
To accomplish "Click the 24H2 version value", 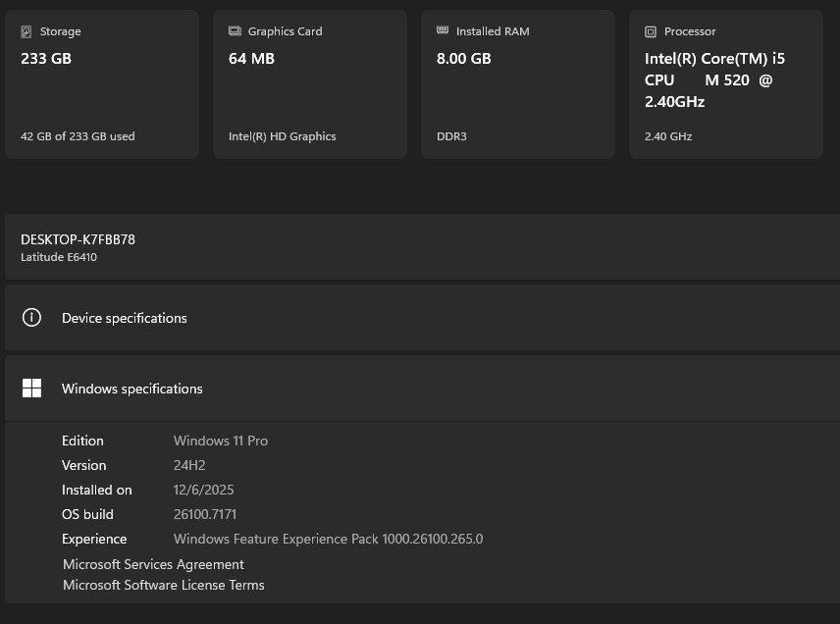I will pyautogui.click(x=189, y=465).
